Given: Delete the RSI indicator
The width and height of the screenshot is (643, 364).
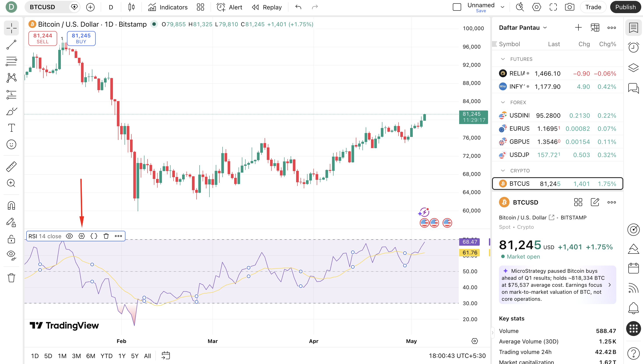Looking at the screenshot, I should coord(106,236).
